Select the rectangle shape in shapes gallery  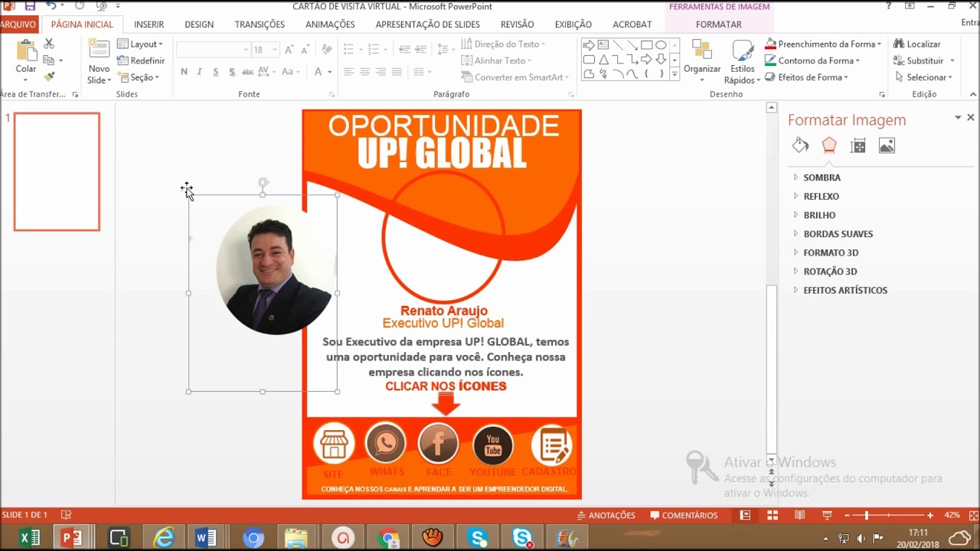pyautogui.click(x=646, y=44)
